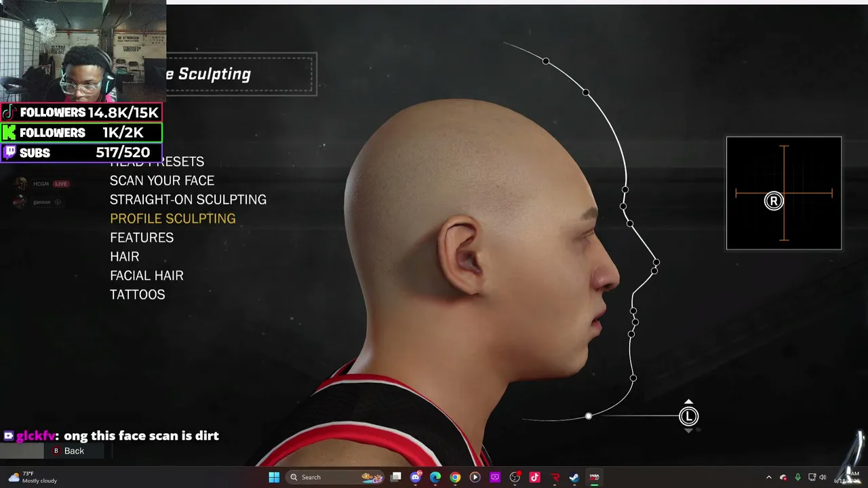Show hidden system tray icons
The image size is (868, 488).
[769, 477]
